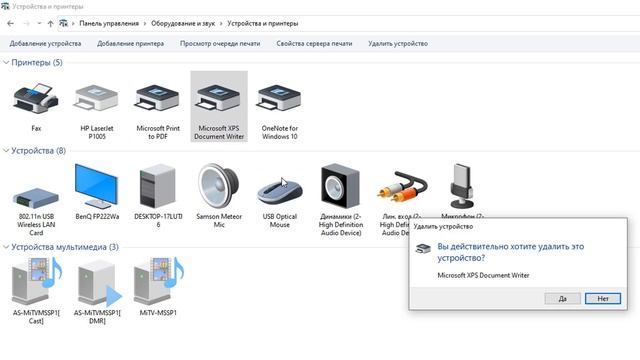
Task: Collapse the Устройства мультимедиа (3) group
Action: tap(6, 247)
